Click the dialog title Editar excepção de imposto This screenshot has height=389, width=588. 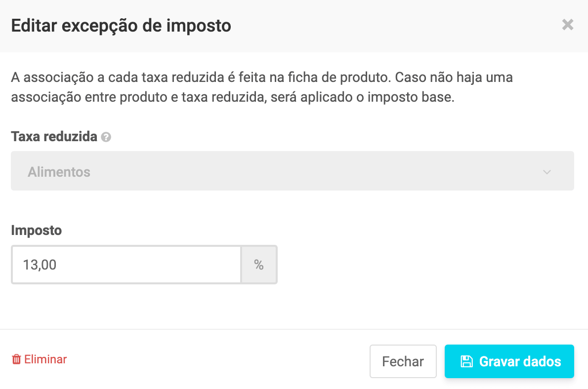click(121, 25)
